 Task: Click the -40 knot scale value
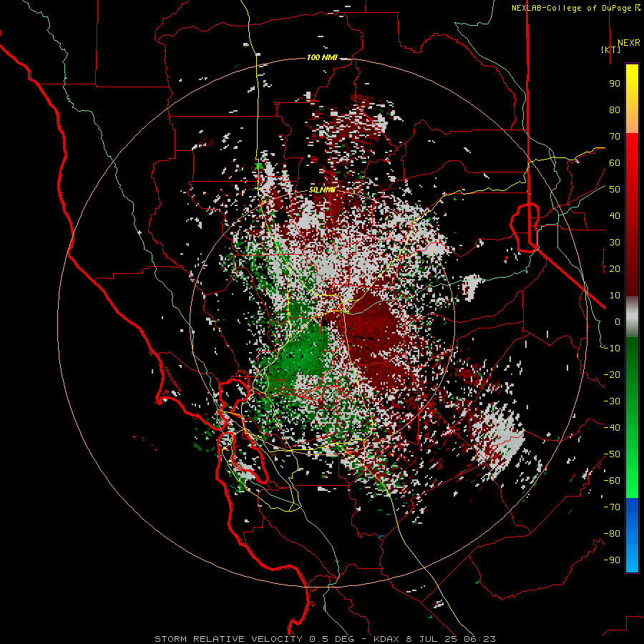[612, 428]
